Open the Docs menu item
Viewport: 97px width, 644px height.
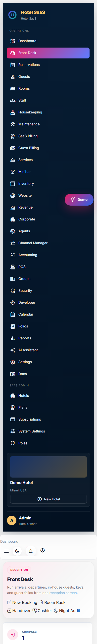(x=48, y=374)
